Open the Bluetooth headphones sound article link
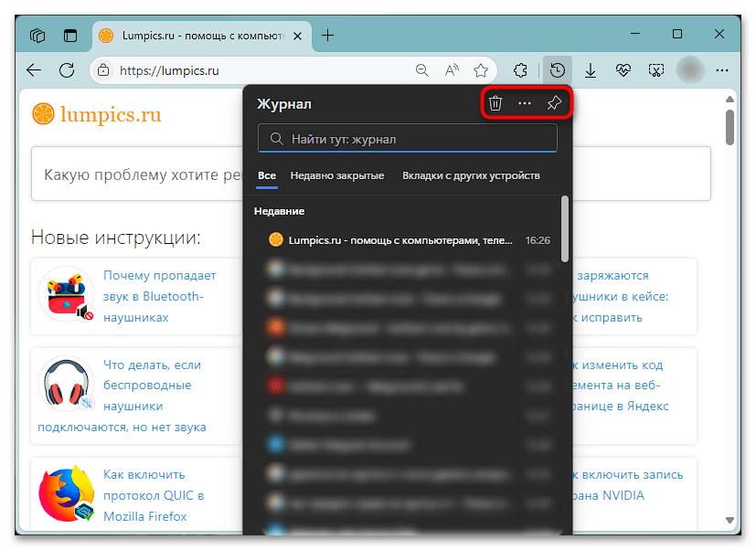 pyautogui.click(x=159, y=296)
